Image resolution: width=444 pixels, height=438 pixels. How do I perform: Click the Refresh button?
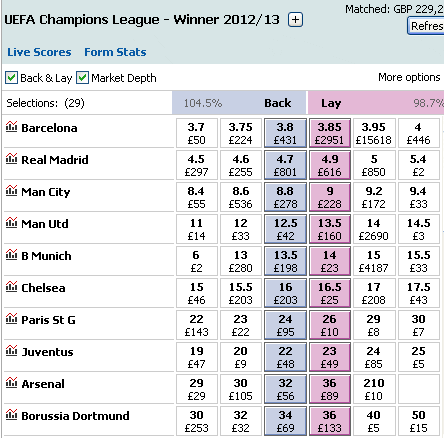[426, 26]
